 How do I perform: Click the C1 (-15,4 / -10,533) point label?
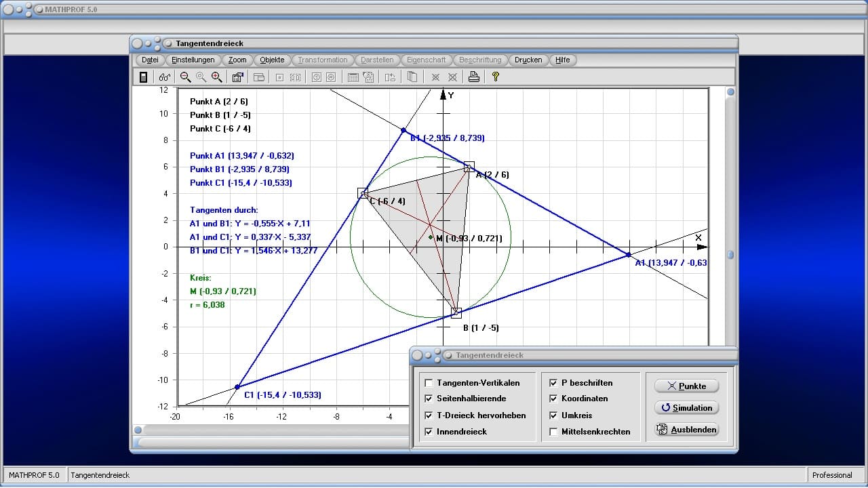(x=282, y=395)
